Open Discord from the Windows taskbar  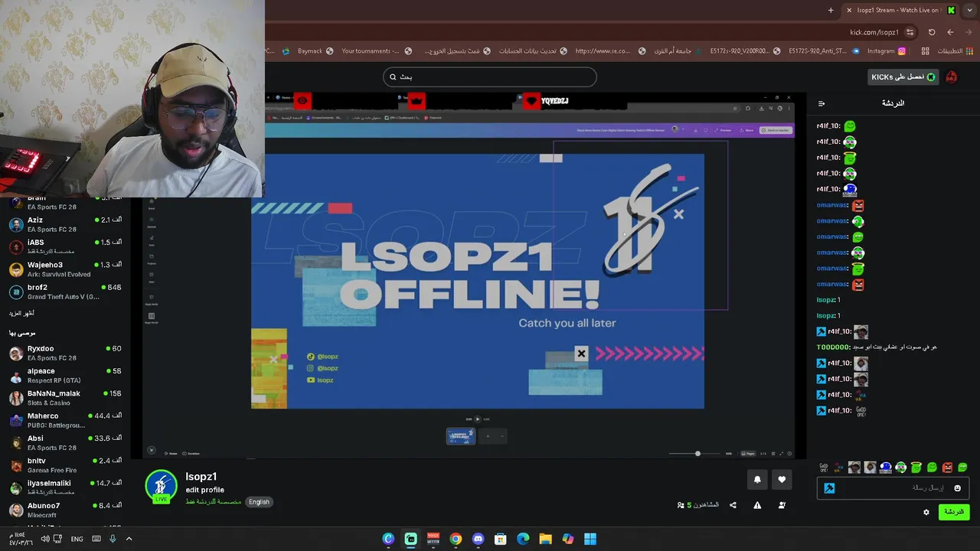479,539
